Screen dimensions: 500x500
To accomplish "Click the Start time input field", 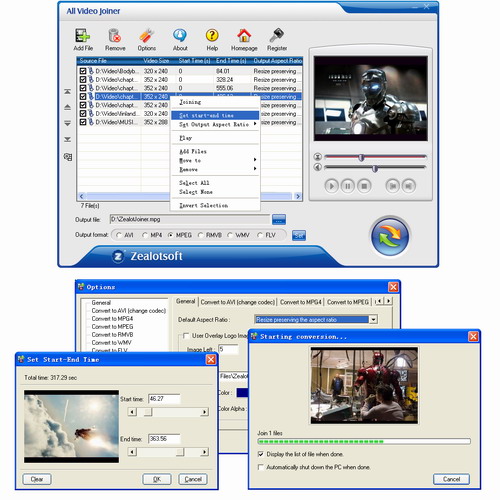I will coord(164,399).
